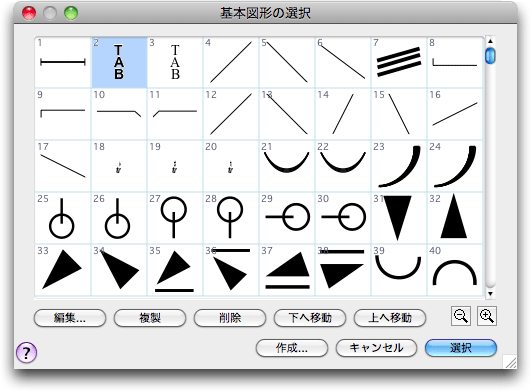Open help with purple question mark
Viewport: 531px width, 392px height.
pyautogui.click(x=26, y=352)
